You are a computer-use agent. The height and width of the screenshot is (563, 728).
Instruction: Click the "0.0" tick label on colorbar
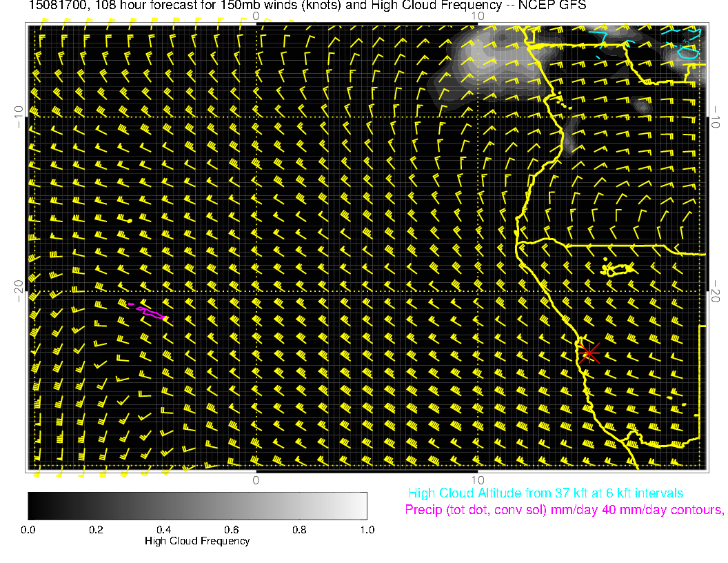tap(28, 530)
